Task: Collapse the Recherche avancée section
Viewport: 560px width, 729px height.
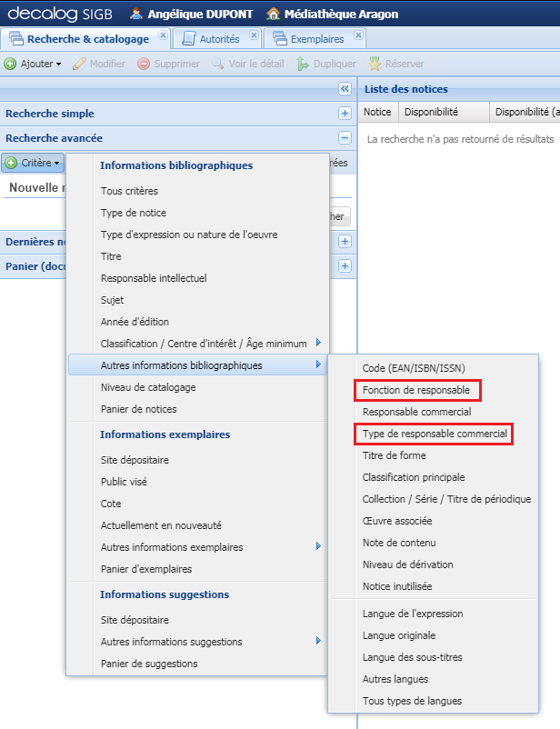Action: coord(345,138)
